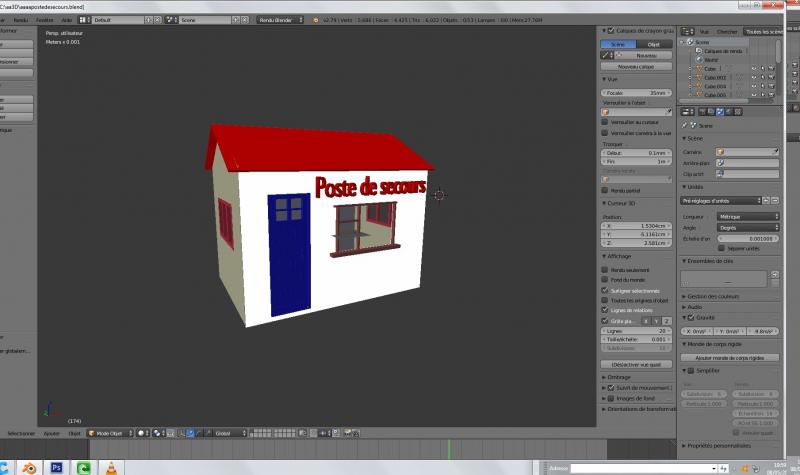Enable the 'Rendu seulement' checkbox
Screen dimensions: 800x475
pos(604,270)
